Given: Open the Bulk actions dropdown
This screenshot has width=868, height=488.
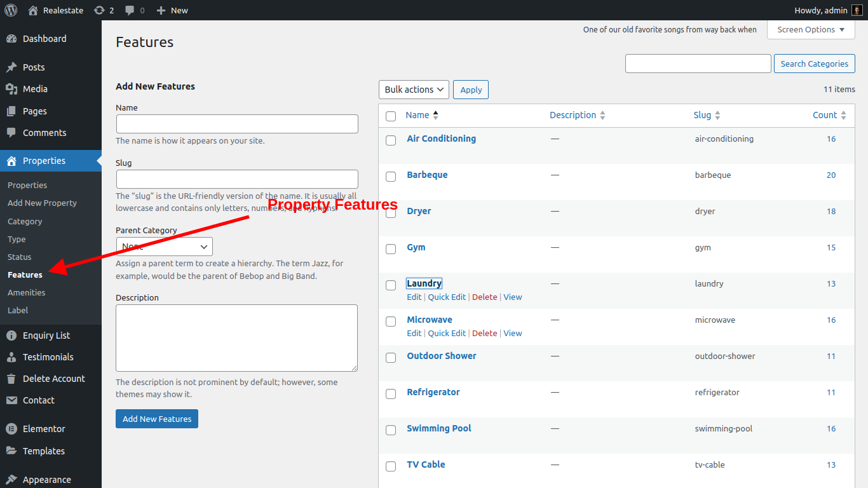Looking at the screenshot, I should coord(414,90).
